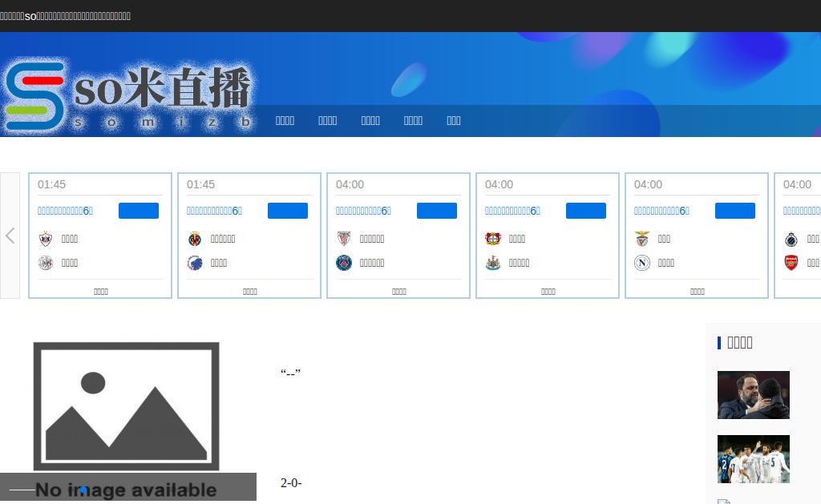Image resolution: width=821 pixels, height=504 pixels.
Task: Click the Napoli N crest
Action: click(642, 263)
